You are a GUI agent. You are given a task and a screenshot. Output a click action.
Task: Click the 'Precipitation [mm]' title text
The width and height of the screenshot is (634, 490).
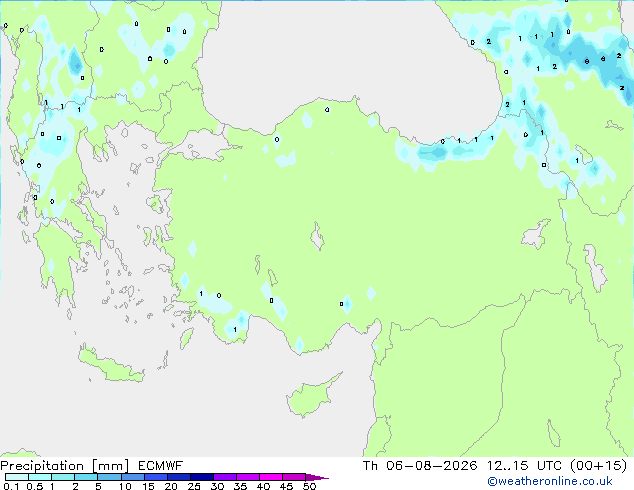65,466
